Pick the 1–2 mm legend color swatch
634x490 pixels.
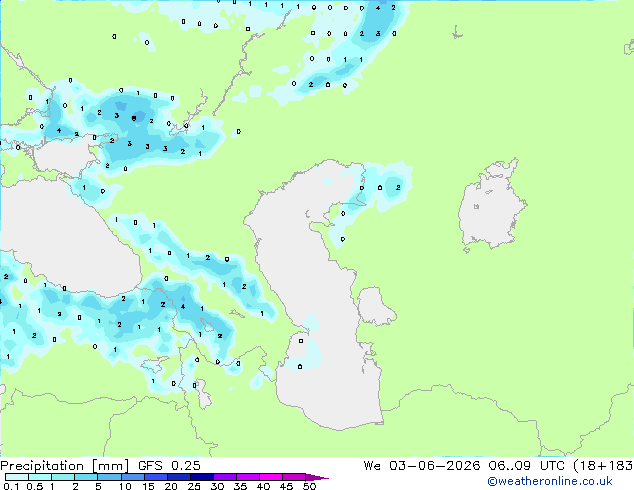(63, 477)
